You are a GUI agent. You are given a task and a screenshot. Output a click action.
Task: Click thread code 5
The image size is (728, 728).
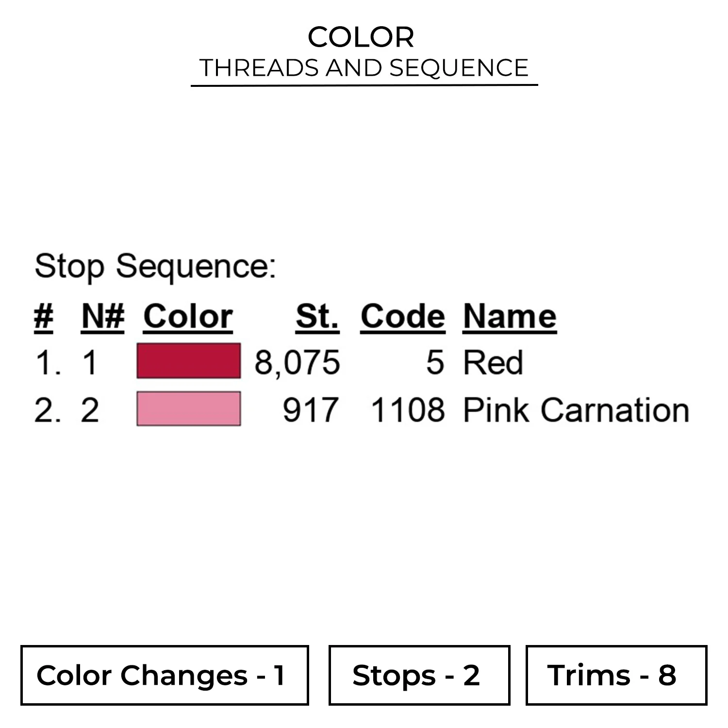pos(435,363)
